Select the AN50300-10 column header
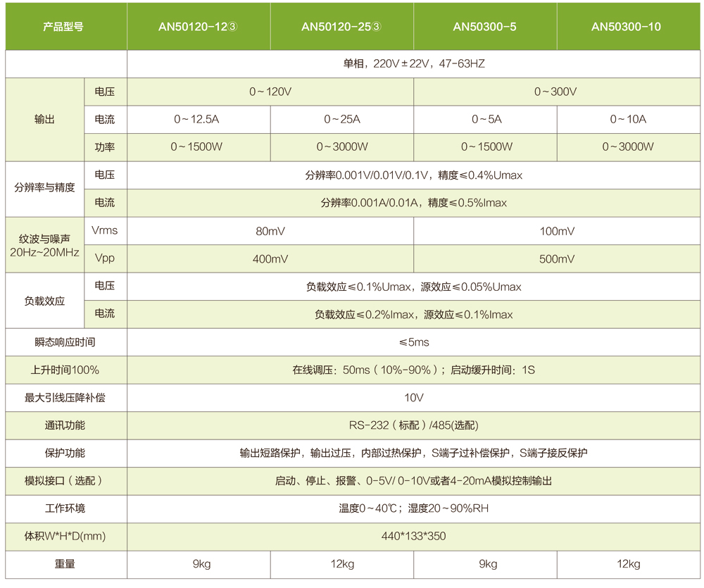This screenshot has width=704, height=588. 628,27
